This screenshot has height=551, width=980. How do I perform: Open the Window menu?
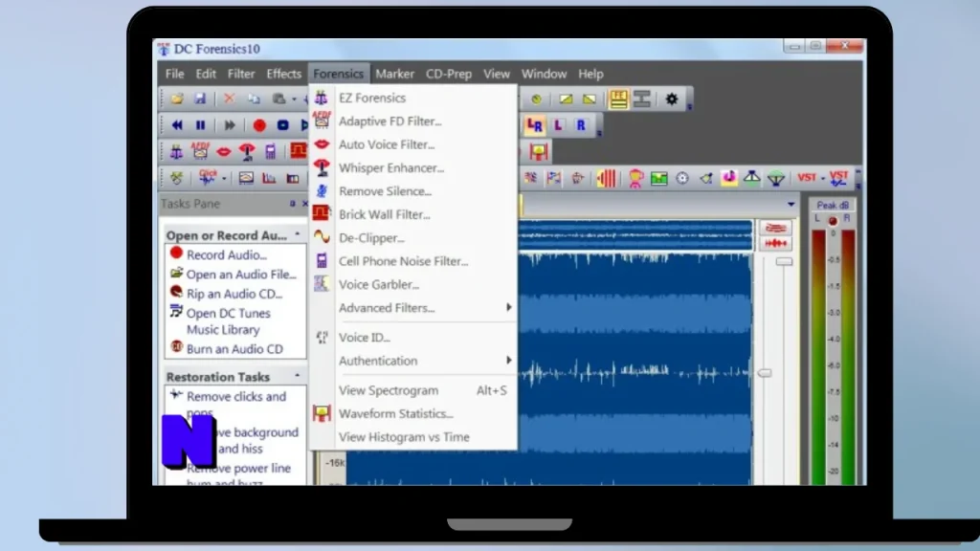544,74
